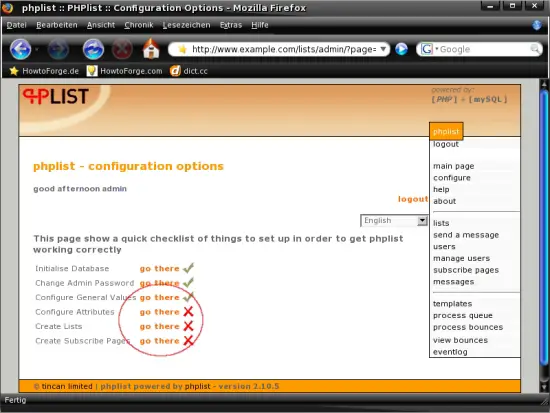Viewport: 550px width, 413px height.
Task: Open the Bearbeiten menu
Action: click(57, 25)
